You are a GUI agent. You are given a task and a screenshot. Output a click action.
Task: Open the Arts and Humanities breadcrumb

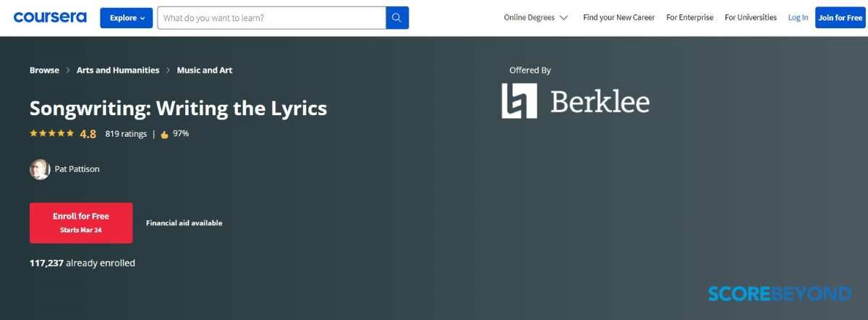click(118, 70)
